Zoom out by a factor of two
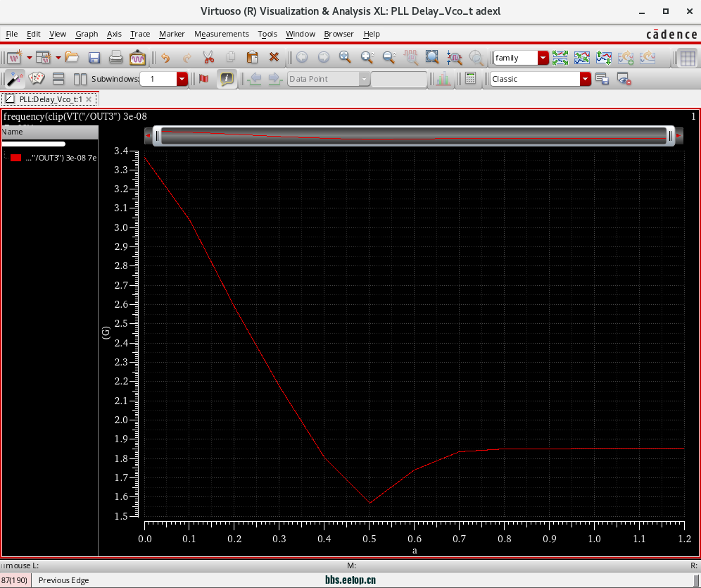 (x=389, y=57)
